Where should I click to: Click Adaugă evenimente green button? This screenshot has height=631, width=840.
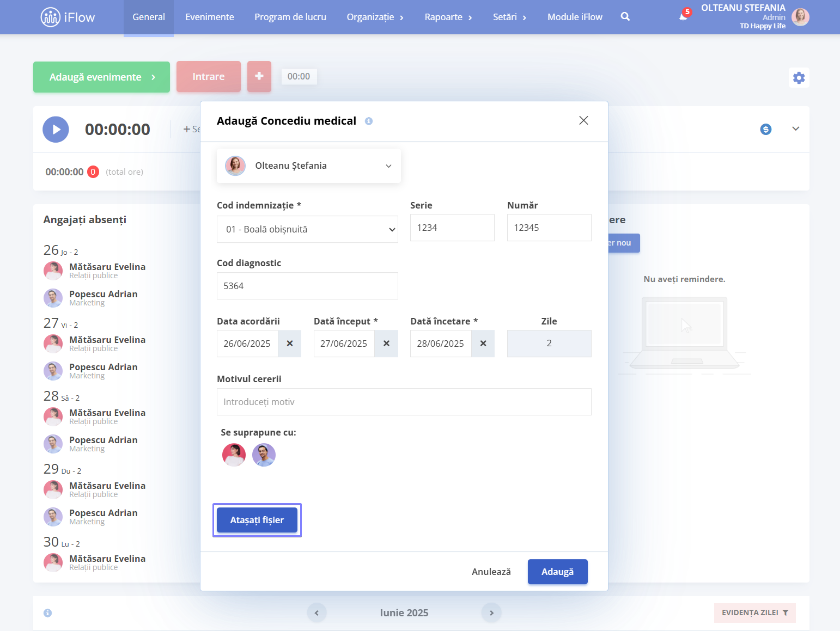[101, 77]
